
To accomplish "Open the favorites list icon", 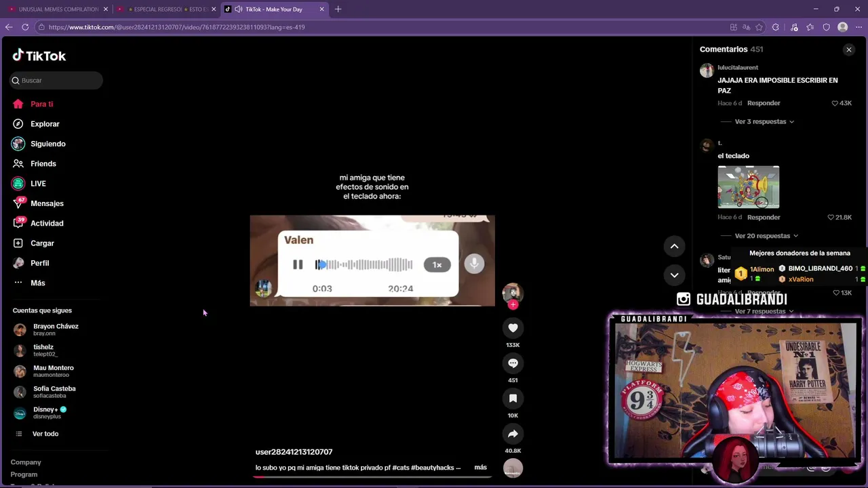I will point(810,27).
